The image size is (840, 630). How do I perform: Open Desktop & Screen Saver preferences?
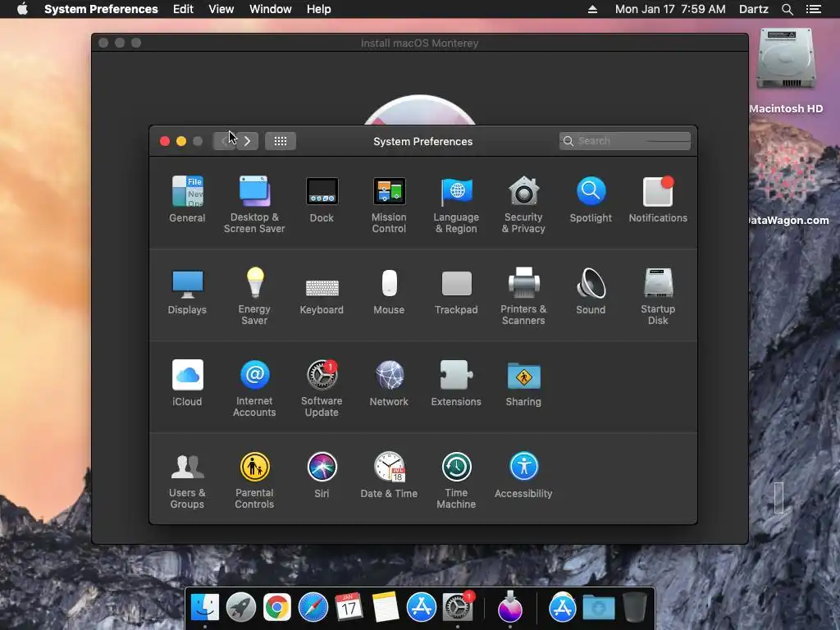(254, 204)
